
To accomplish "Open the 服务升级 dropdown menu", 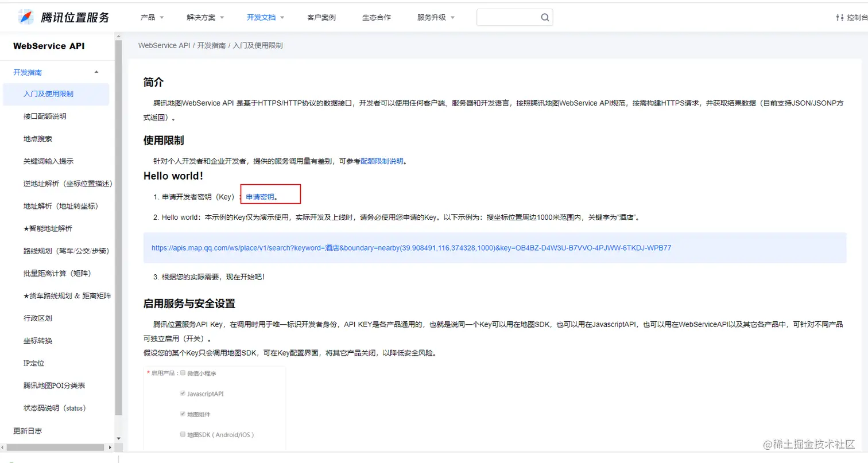I will point(436,17).
